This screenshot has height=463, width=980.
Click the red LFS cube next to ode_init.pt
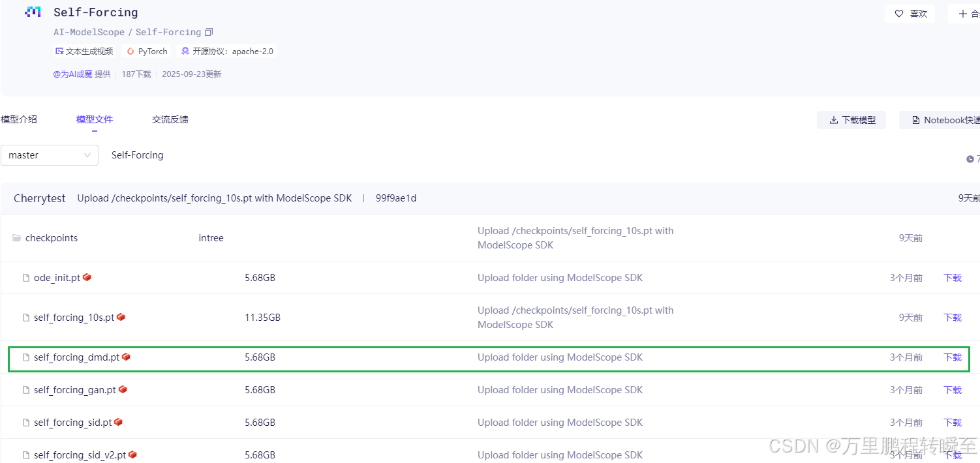[x=87, y=277]
